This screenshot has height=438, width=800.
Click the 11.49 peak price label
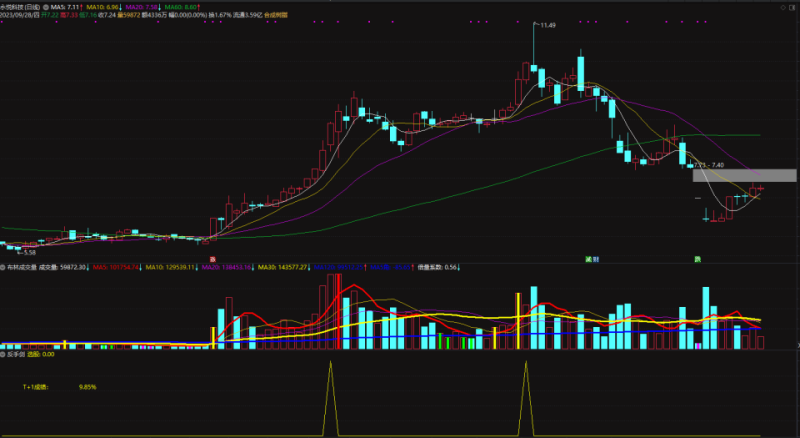(x=544, y=25)
